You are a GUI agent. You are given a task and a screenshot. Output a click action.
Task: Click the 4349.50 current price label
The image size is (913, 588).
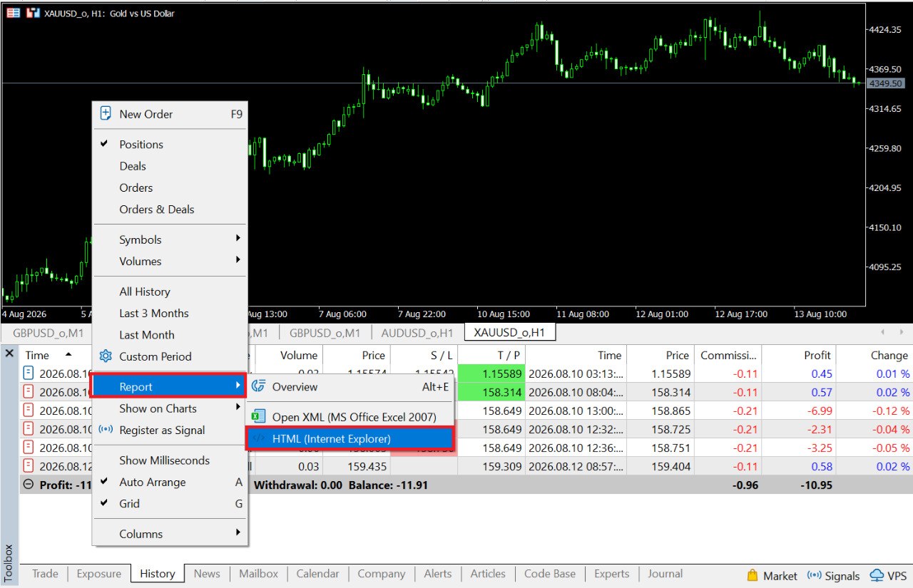coord(886,84)
